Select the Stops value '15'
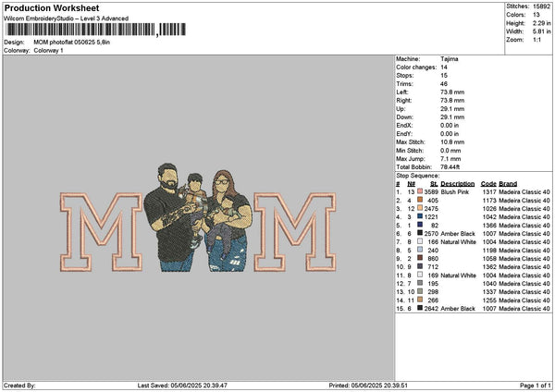The image size is (555, 392). (444, 76)
